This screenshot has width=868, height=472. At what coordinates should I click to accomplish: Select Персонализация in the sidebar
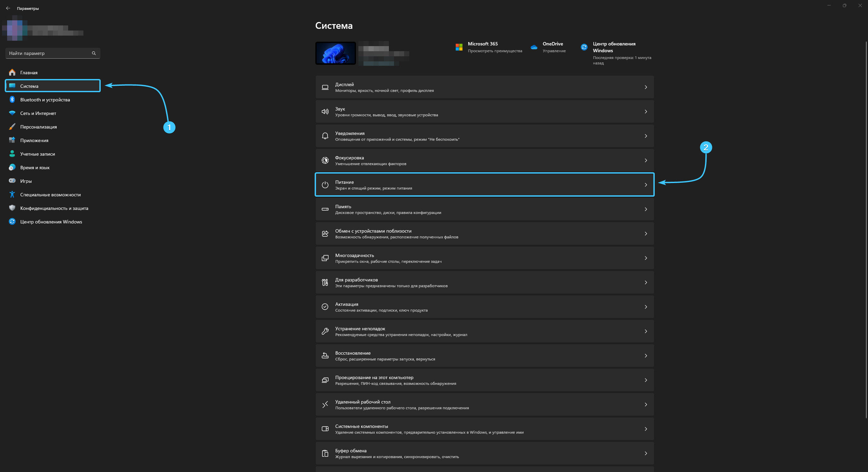click(x=38, y=127)
